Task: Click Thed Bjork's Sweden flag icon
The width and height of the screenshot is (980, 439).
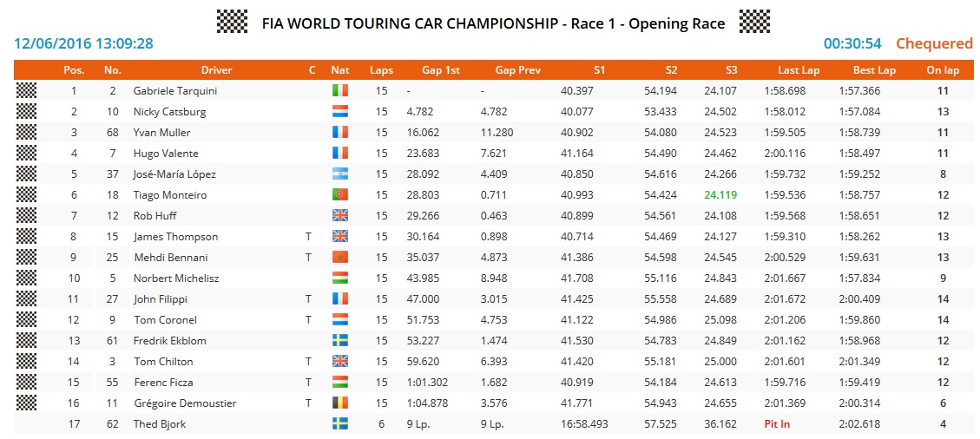Action: [x=339, y=424]
